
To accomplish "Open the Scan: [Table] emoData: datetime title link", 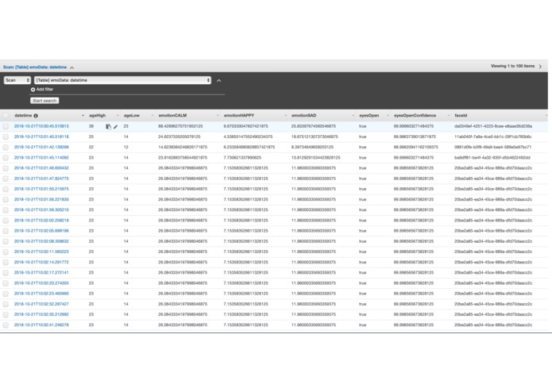I will [35, 67].
